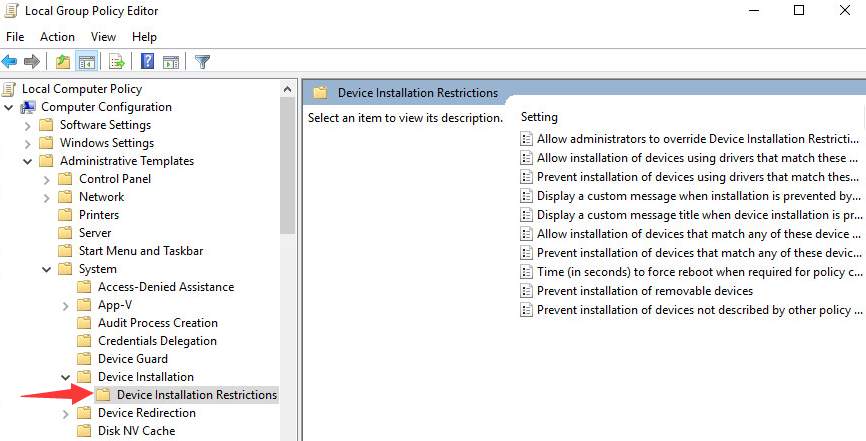Viewport: 866px width, 441px height.
Task: Click the Software Settings folder icon
Action: tap(46, 125)
